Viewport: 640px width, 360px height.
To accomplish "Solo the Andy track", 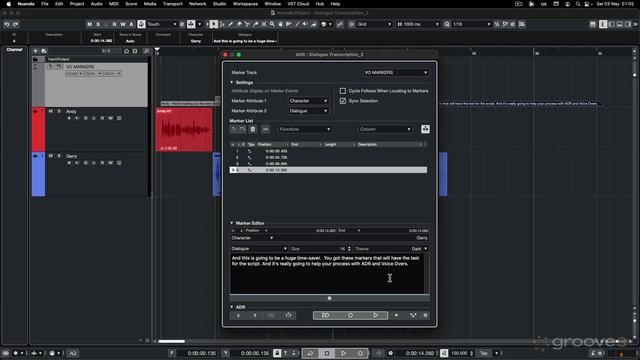I will click(59, 111).
